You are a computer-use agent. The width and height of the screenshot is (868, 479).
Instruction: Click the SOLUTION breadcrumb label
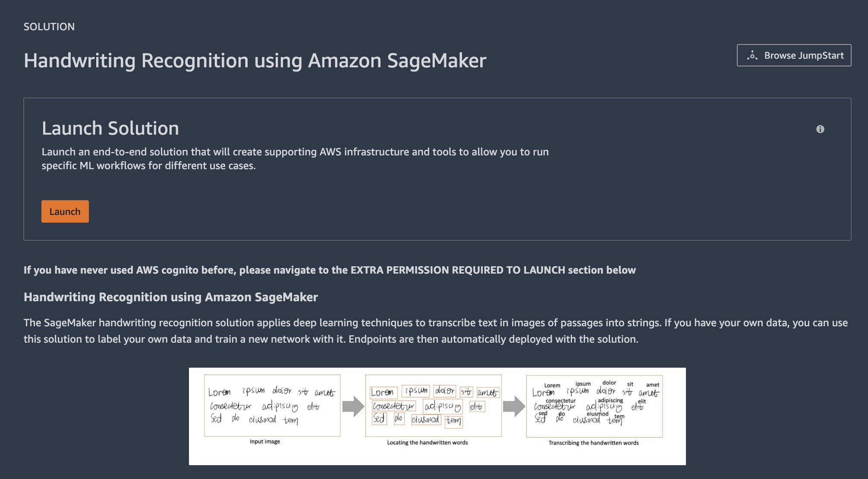click(x=49, y=27)
